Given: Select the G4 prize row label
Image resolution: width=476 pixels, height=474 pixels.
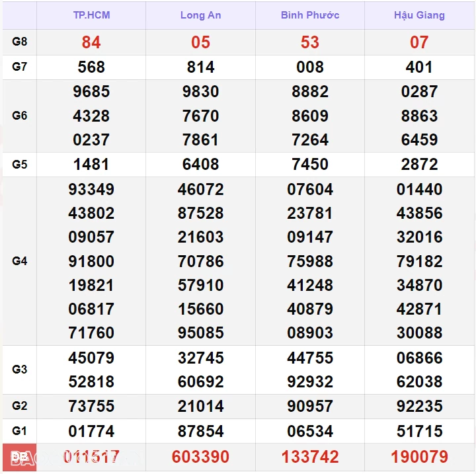Looking at the screenshot, I should pyautogui.click(x=20, y=261).
